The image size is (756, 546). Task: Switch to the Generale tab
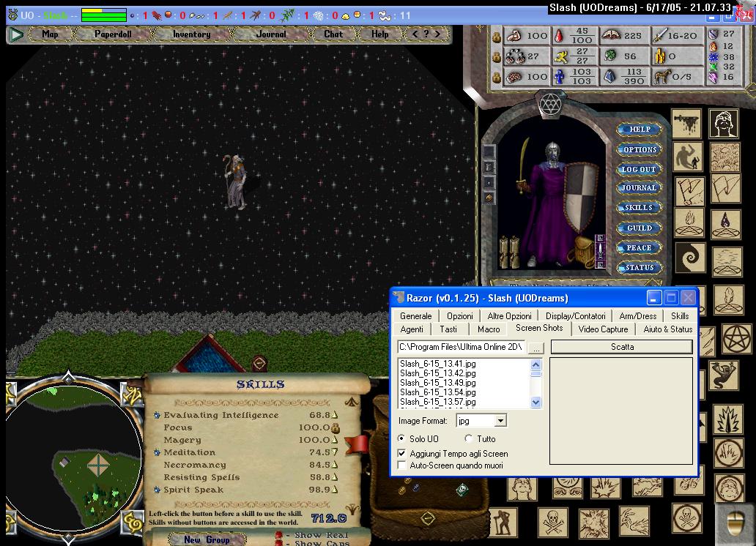pyautogui.click(x=415, y=316)
